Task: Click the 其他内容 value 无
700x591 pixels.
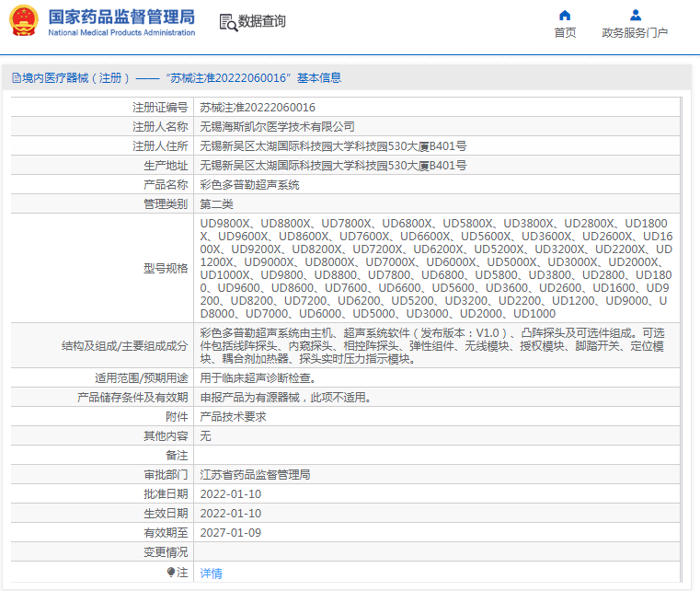Action: click(205, 435)
